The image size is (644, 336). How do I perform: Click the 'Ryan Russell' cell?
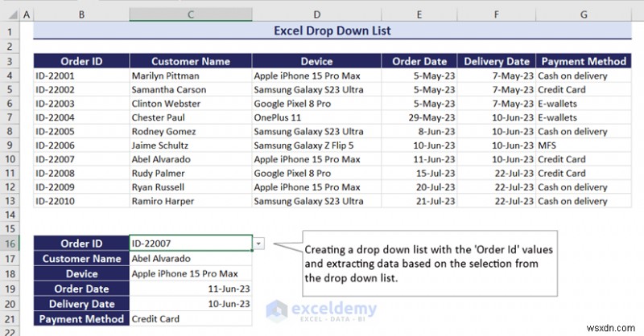[191, 187]
